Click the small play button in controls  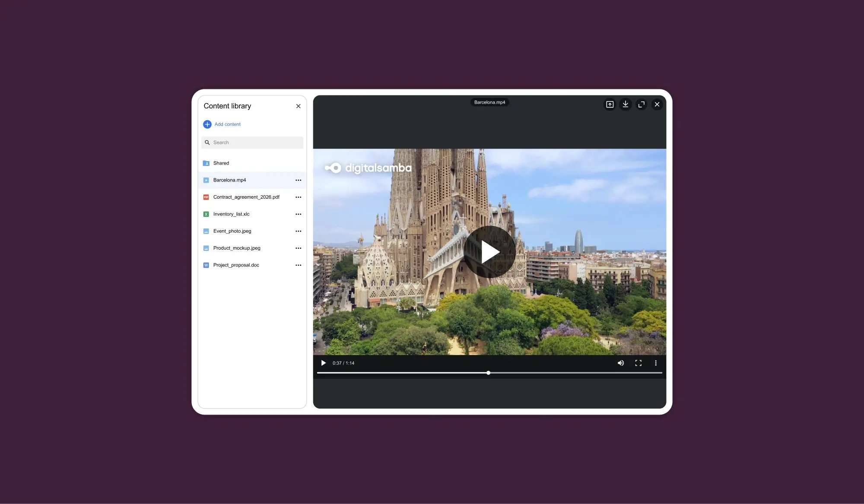coord(323,363)
